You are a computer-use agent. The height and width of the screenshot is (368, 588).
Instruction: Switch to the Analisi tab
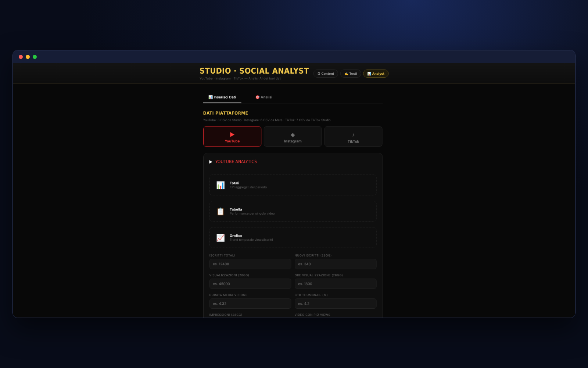coord(264,97)
